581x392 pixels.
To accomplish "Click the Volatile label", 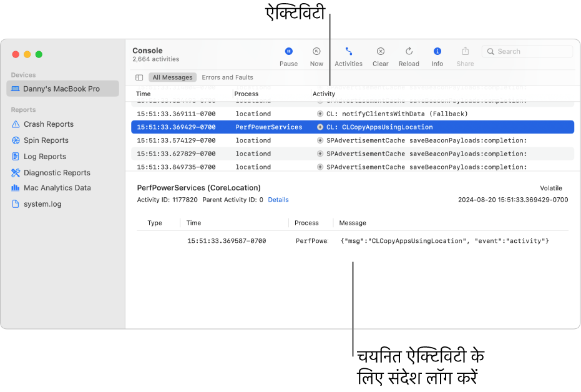I will (551, 189).
